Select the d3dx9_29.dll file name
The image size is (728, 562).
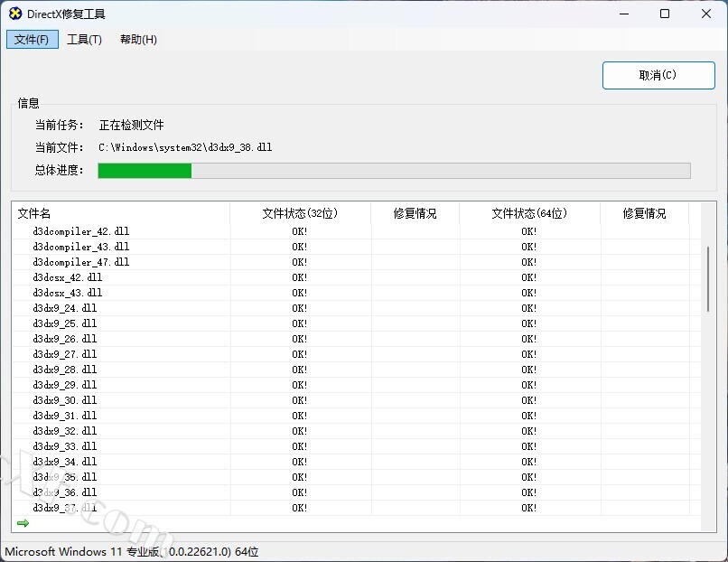click(65, 385)
